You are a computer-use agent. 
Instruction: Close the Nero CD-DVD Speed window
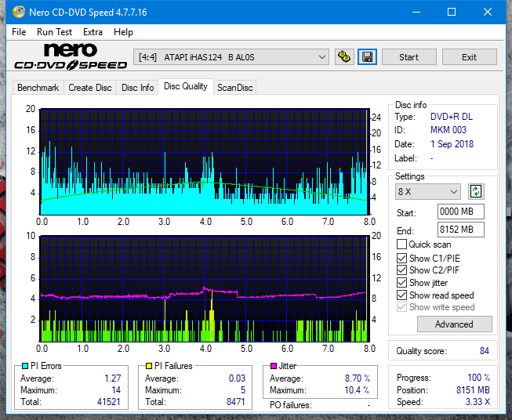click(488, 12)
